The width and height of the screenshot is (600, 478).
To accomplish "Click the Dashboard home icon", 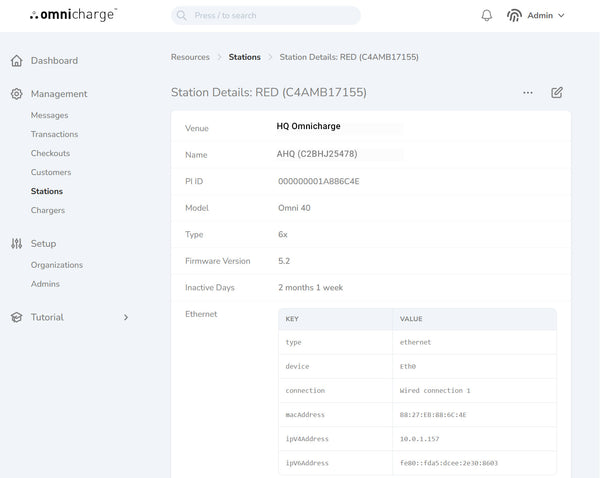I will [x=16, y=60].
